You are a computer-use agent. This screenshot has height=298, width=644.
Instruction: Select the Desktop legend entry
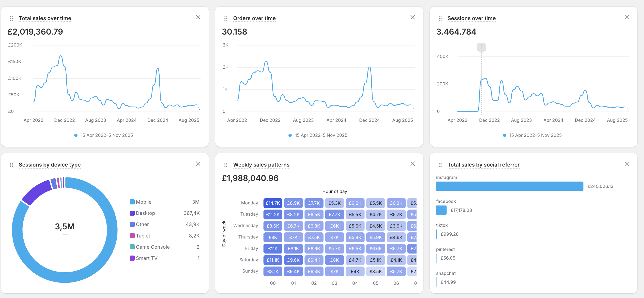[x=145, y=213]
